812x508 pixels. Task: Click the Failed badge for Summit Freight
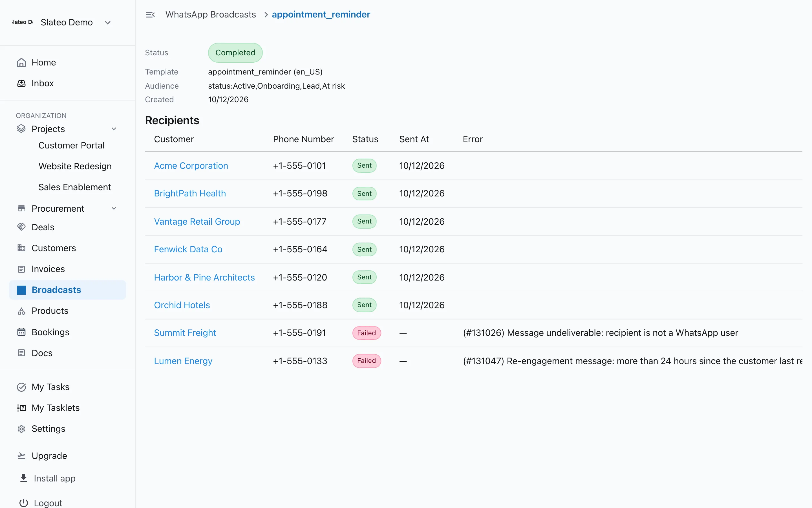tap(367, 333)
